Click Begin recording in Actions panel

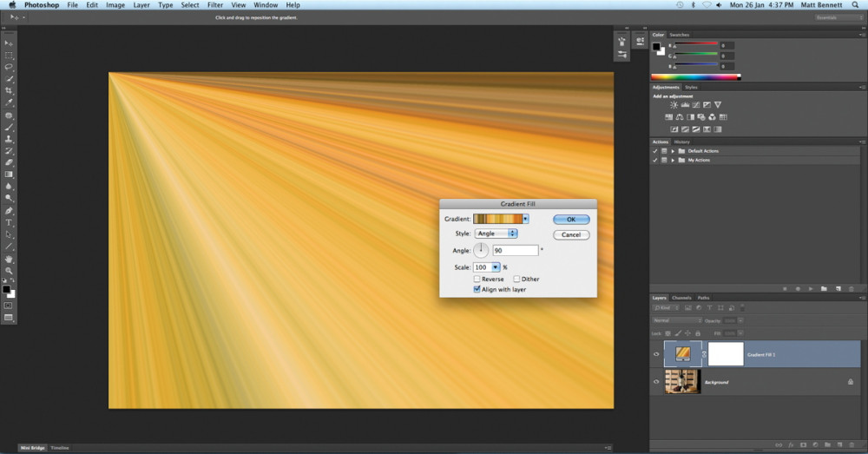(798, 288)
